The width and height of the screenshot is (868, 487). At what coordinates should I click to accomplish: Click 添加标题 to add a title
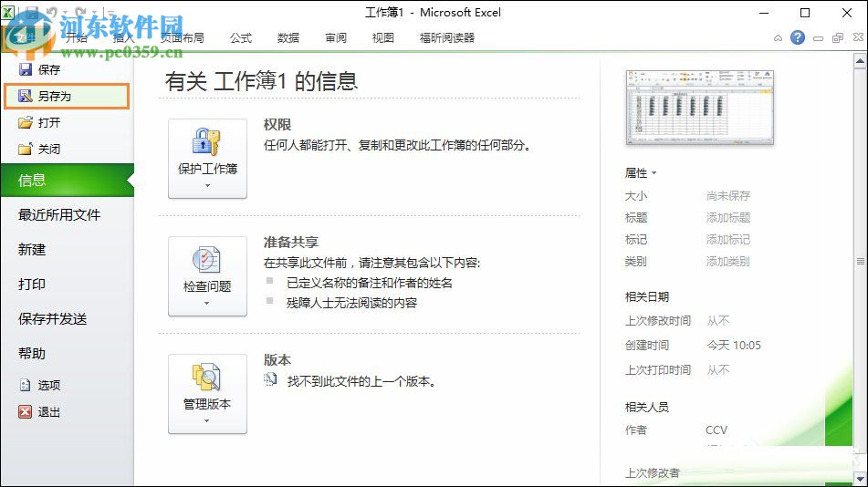point(728,217)
